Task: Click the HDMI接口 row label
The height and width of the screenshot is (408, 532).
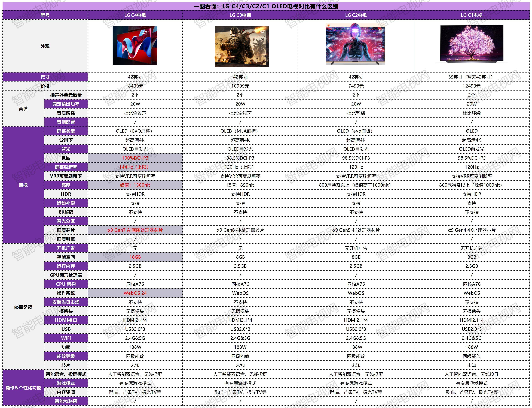Action: pyautogui.click(x=66, y=320)
